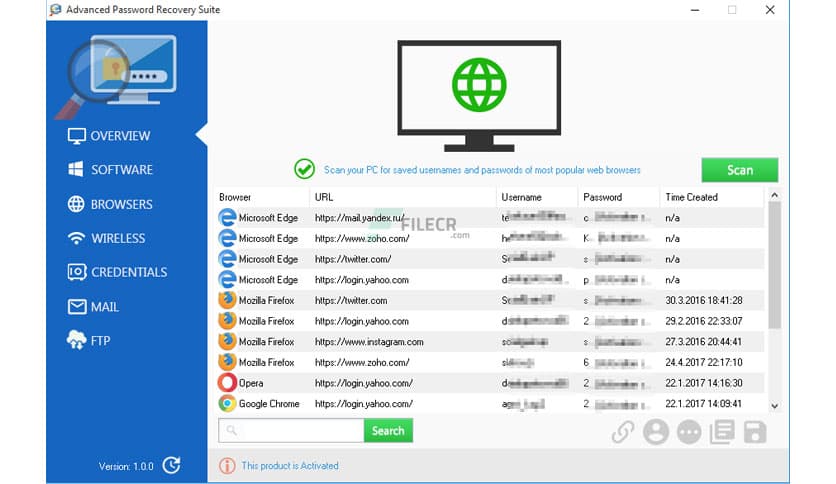Click the scroll up arrow of the list
Image resolution: width=836 pixels, height=484 pixels.
point(775,196)
